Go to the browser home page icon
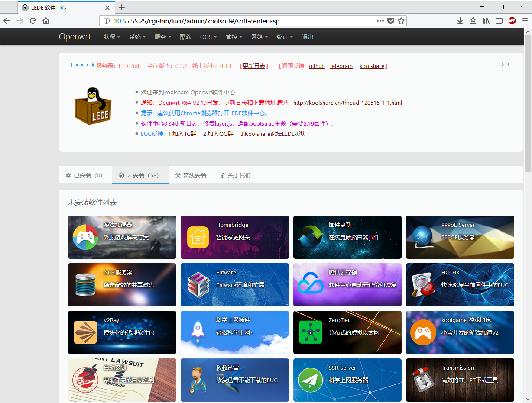Viewport: 532px width, 403px height. [46, 21]
